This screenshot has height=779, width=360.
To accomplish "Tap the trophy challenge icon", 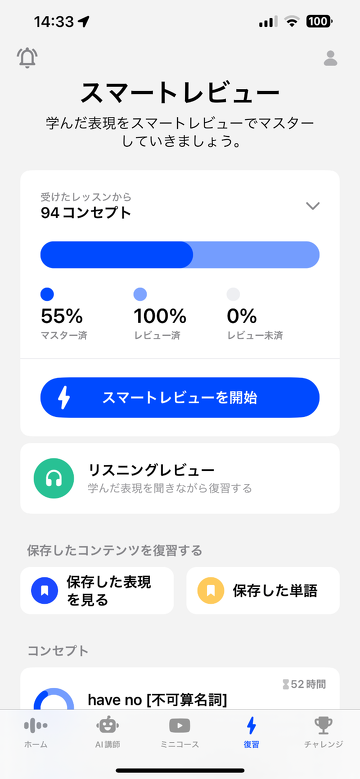I will 323,726.
